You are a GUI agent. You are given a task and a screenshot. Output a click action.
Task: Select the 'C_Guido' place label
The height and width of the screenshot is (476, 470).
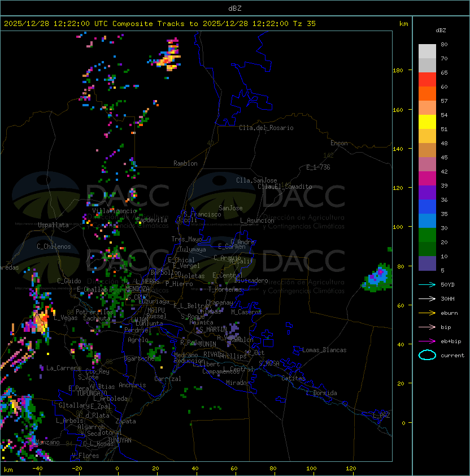coord(69,281)
